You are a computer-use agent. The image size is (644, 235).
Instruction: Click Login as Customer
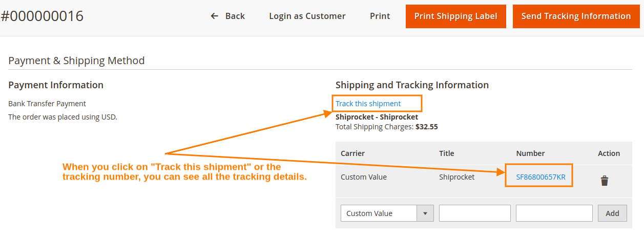click(307, 16)
